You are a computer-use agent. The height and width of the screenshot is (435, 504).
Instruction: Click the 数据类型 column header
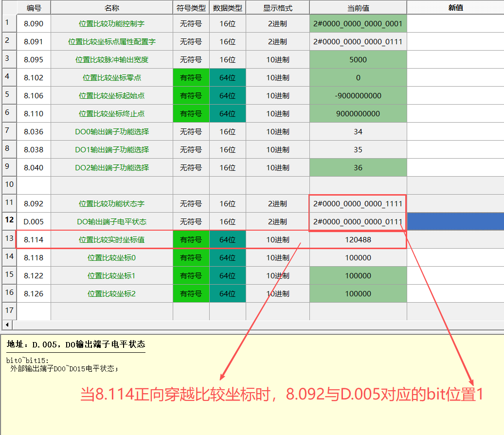[x=228, y=8]
